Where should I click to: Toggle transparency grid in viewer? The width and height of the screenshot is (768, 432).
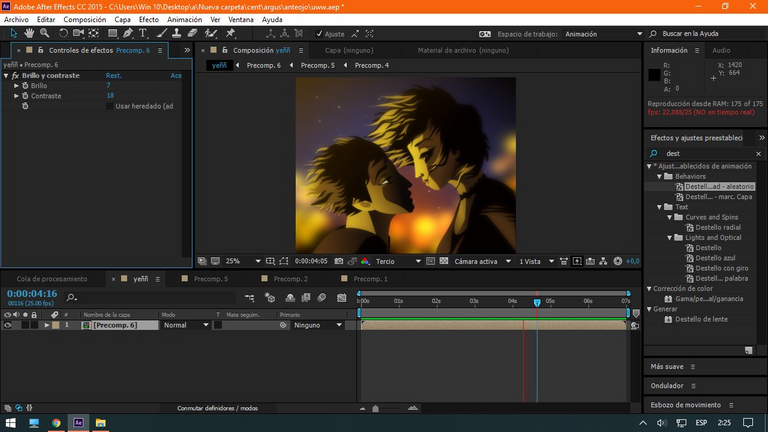point(444,261)
